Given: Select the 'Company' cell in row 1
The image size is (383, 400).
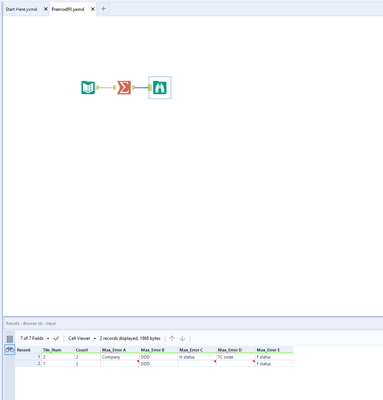Looking at the screenshot, I should (x=120, y=357).
